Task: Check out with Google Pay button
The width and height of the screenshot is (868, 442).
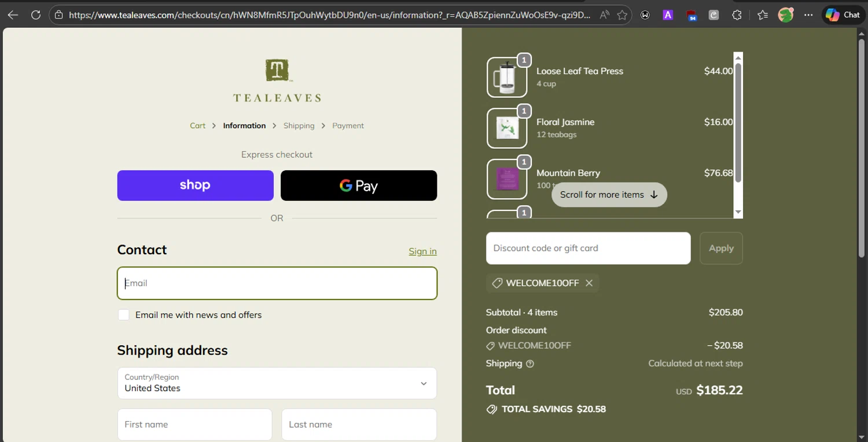Action: (359, 185)
